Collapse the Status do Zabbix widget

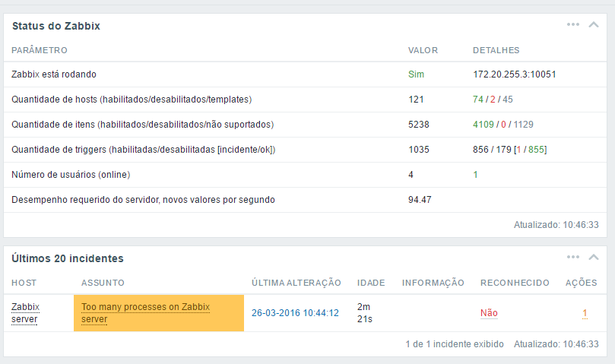coord(594,25)
